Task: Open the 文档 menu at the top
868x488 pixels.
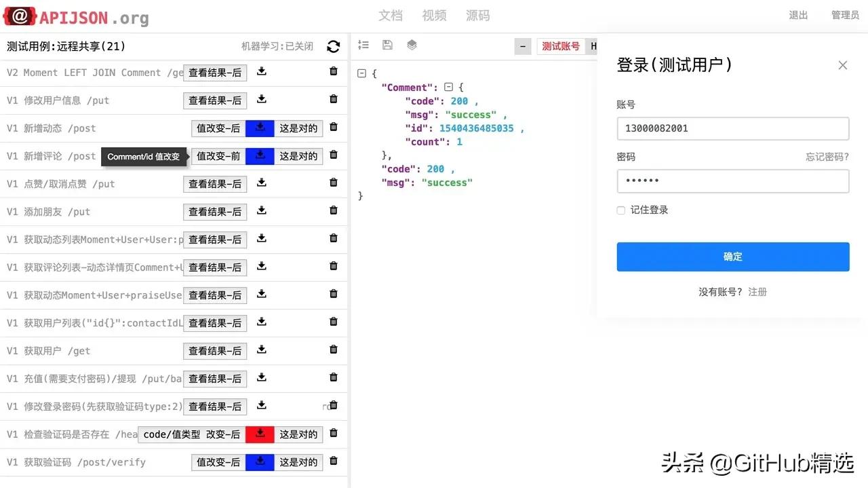Action: 391,16
